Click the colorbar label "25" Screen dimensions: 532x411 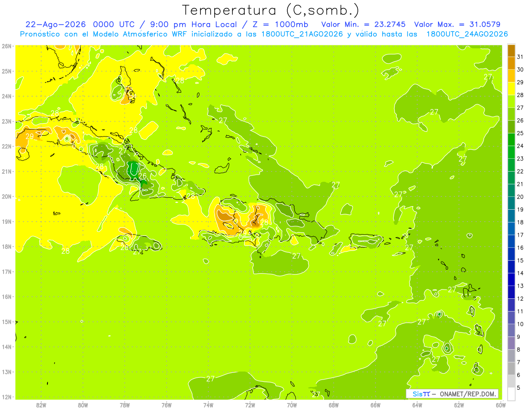520,133
